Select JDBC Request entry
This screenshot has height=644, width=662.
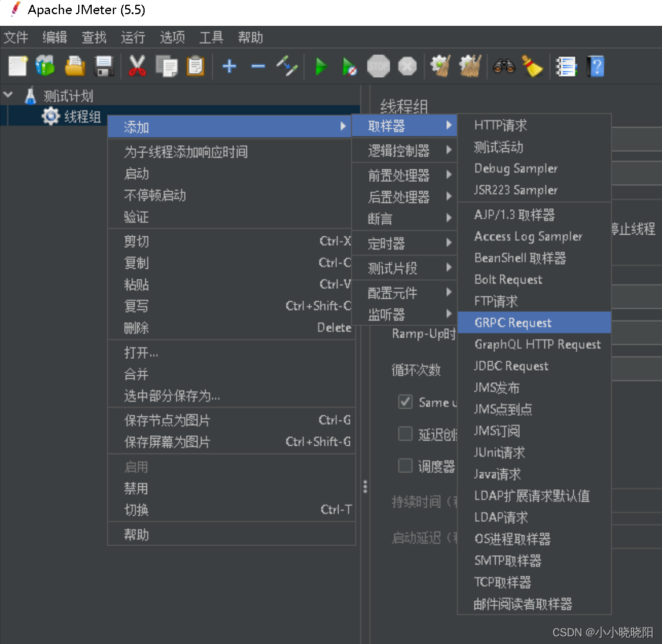pyautogui.click(x=534, y=366)
